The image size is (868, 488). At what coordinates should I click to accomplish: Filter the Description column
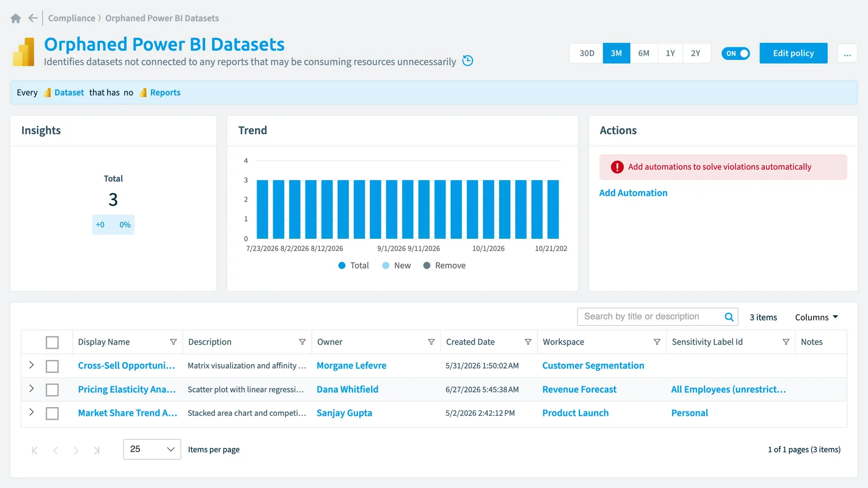[302, 342]
